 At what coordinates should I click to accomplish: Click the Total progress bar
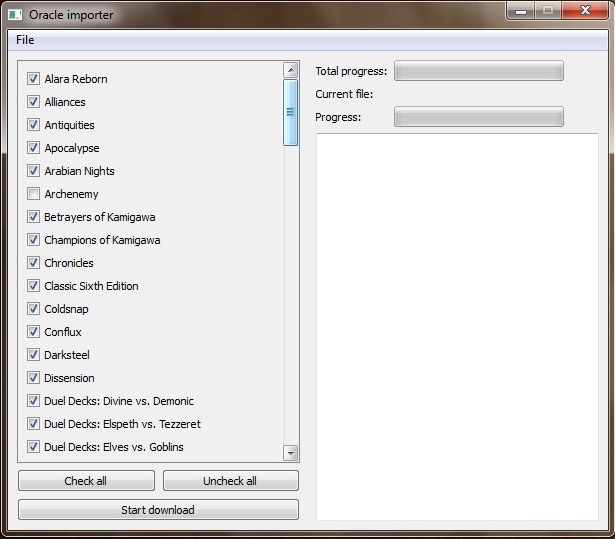479,71
